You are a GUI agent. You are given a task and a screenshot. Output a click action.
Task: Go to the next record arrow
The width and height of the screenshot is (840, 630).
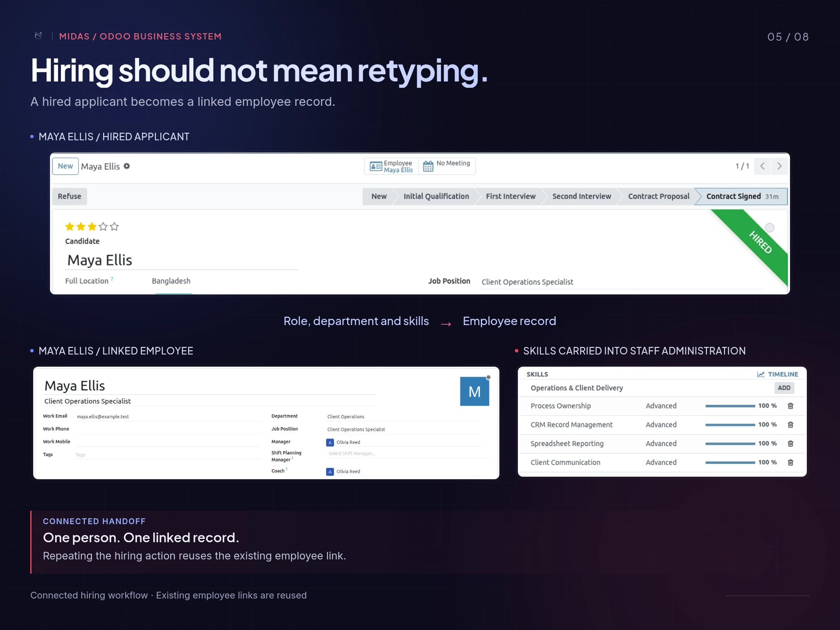coord(780,166)
